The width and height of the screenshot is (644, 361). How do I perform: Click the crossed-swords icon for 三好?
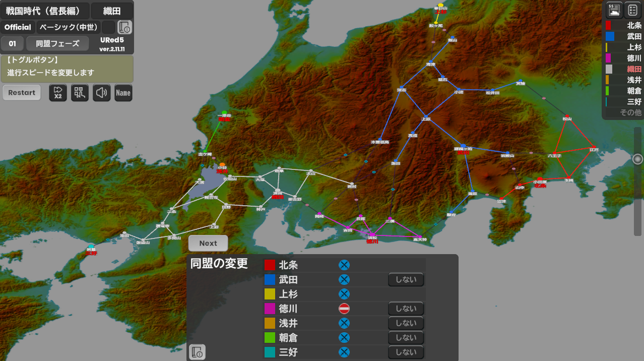click(344, 352)
